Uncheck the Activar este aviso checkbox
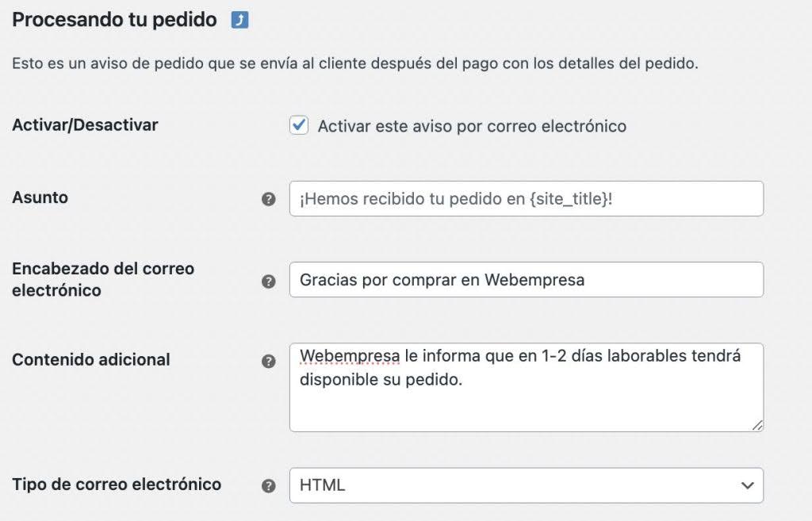This screenshot has width=812, height=521. tap(299, 125)
